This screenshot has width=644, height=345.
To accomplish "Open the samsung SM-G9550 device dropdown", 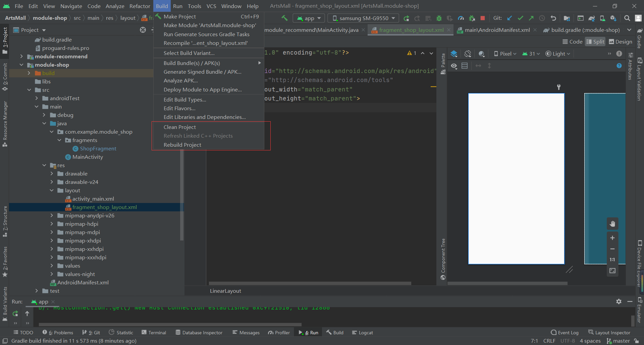I will [363, 18].
